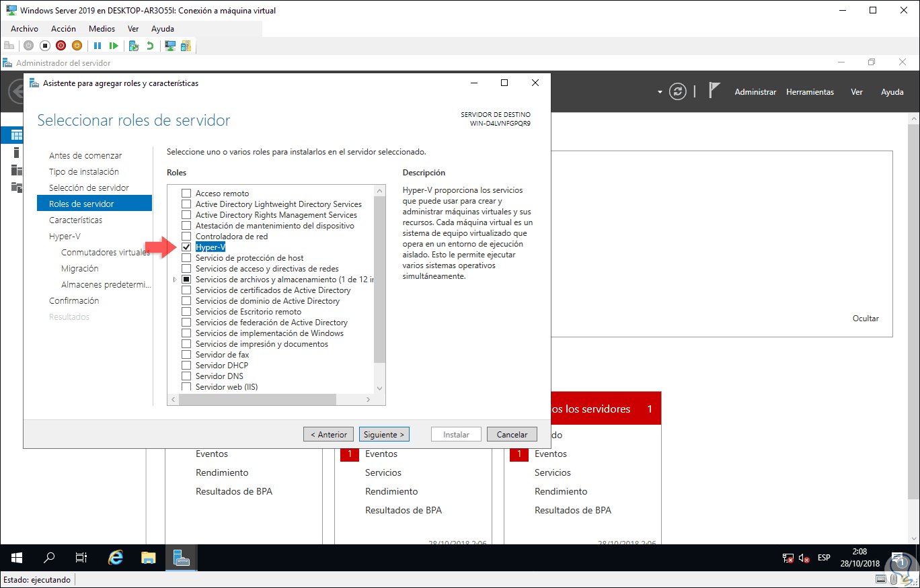The height and width of the screenshot is (588, 920).
Task: Click the roles list scroll-down arrow
Action: point(379,388)
